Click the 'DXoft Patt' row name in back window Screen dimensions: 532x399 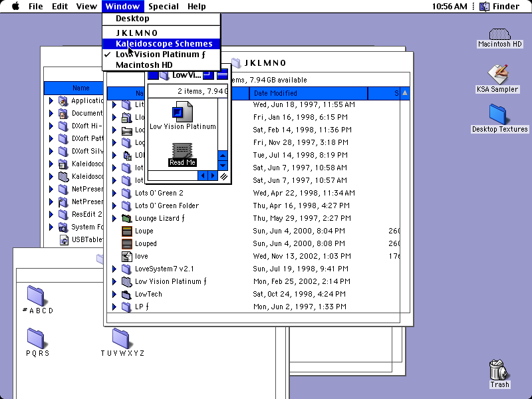click(x=87, y=138)
